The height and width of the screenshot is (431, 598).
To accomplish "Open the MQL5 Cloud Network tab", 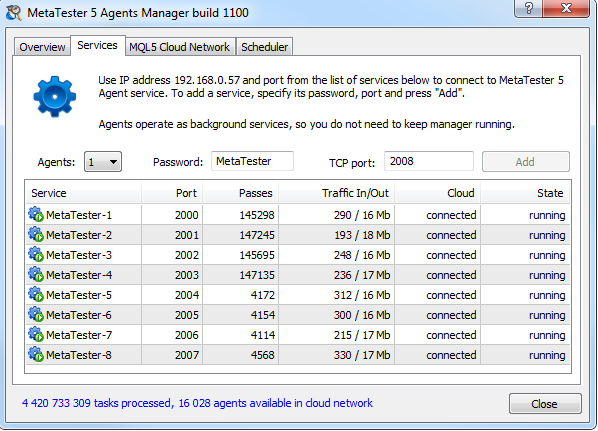I will (179, 47).
